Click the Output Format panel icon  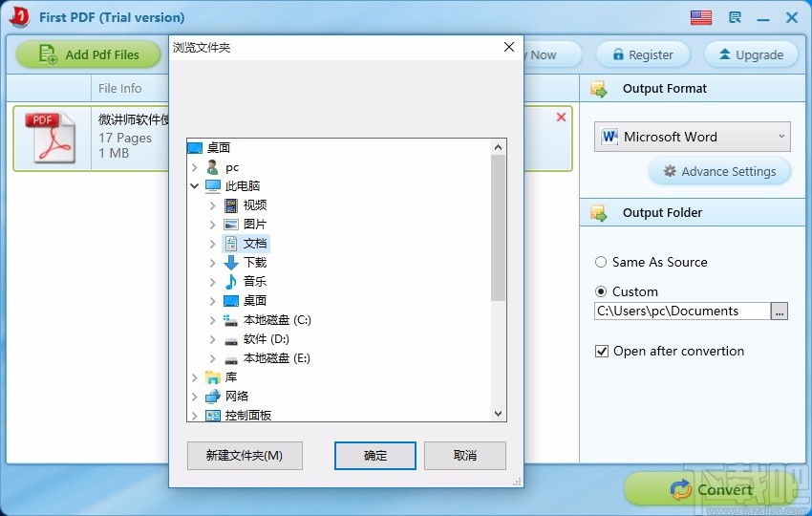click(599, 89)
